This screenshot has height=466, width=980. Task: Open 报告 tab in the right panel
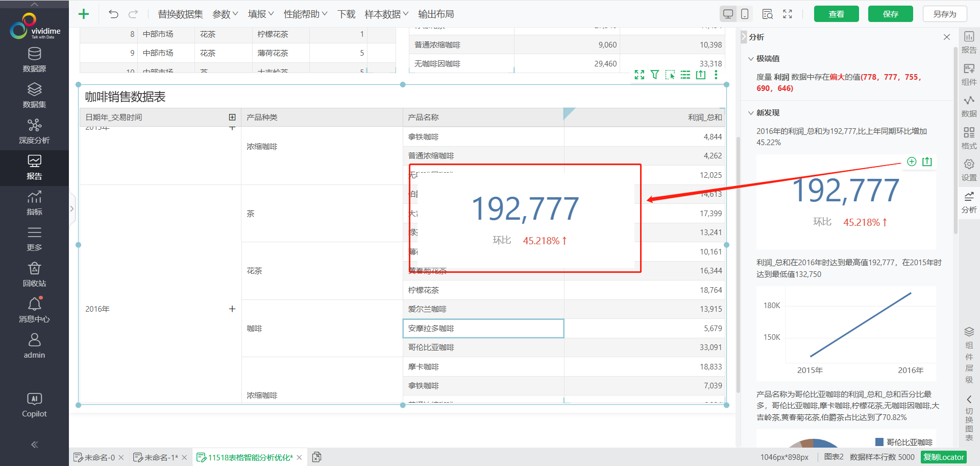coord(969,42)
